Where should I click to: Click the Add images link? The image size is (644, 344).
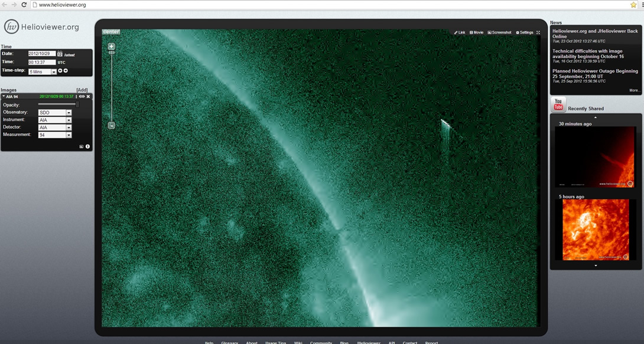82,90
